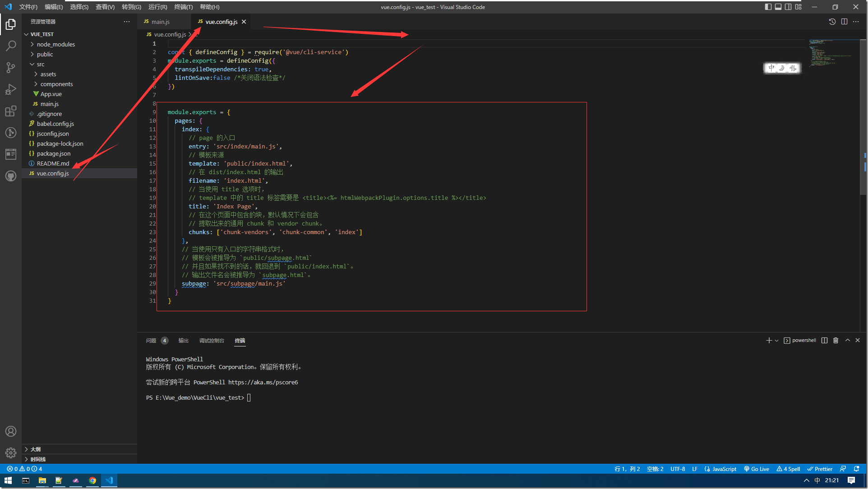Switch to the 输出 output tab

(183, 341)
